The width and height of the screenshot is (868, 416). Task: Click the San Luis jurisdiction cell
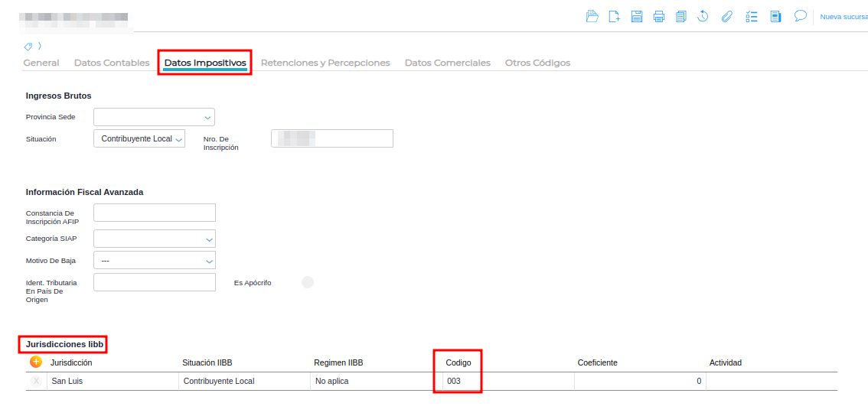(x=113, y=381)
